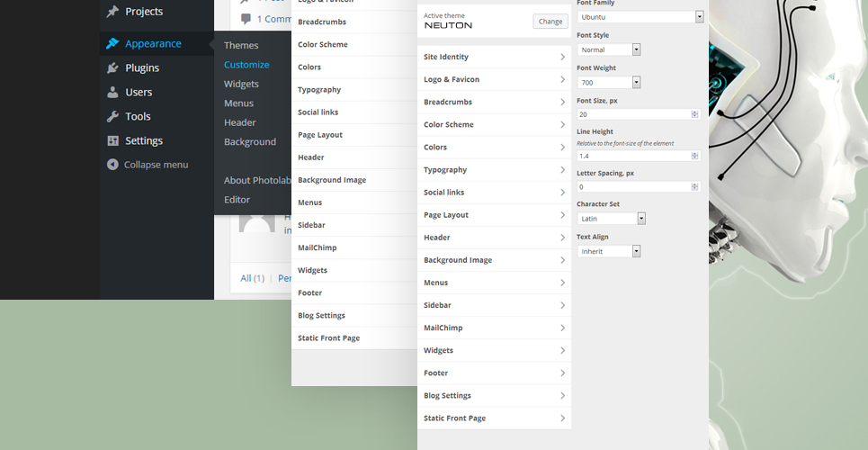Select Customize in the Appearance submenu
The image size is (868, 450).
point(246,65)
